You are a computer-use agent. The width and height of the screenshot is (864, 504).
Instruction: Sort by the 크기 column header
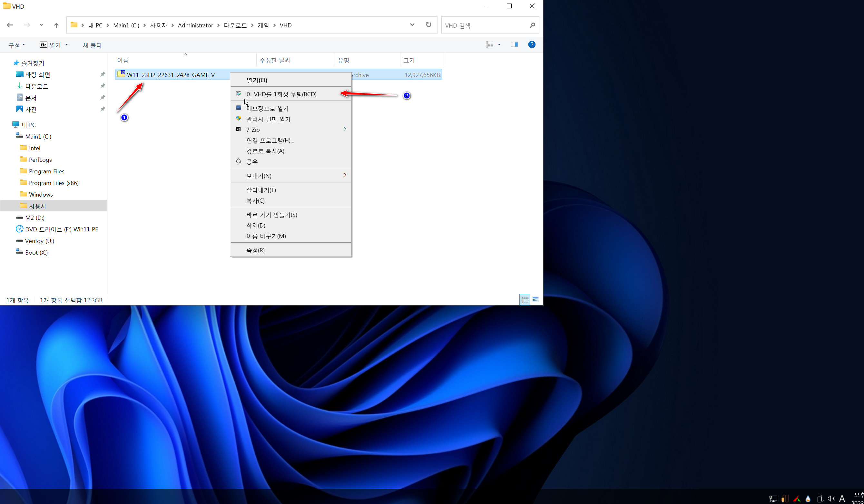[x=422, y=60]
